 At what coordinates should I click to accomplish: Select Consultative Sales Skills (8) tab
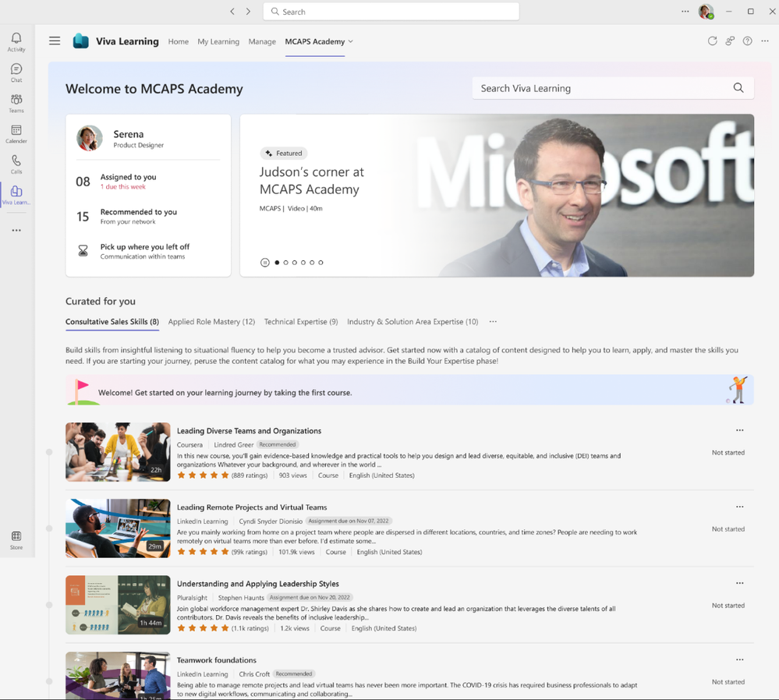[x=112, y=321]
